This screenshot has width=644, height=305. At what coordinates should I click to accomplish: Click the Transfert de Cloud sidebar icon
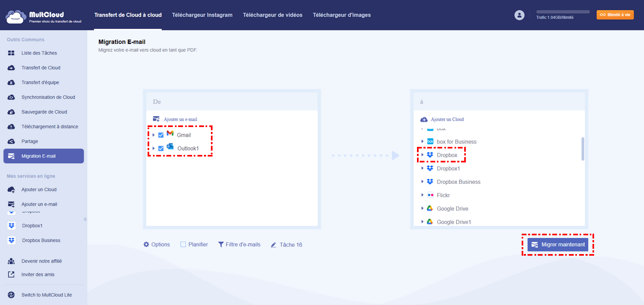[x=11, y=68]
